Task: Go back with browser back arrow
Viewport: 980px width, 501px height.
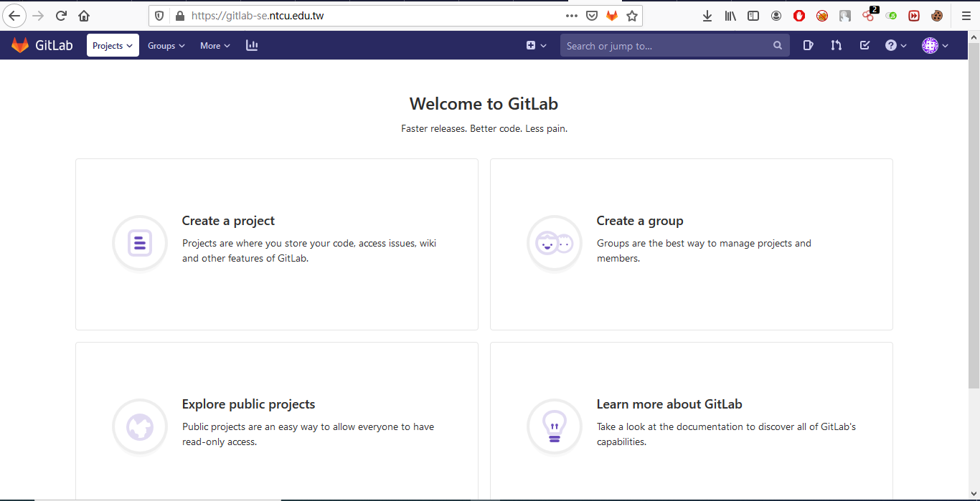Action: [14, 16]
